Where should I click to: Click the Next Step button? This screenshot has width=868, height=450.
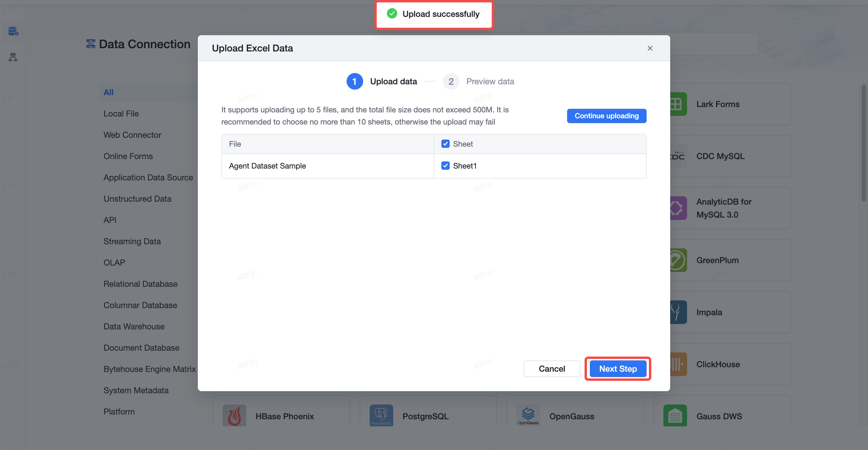618,369
